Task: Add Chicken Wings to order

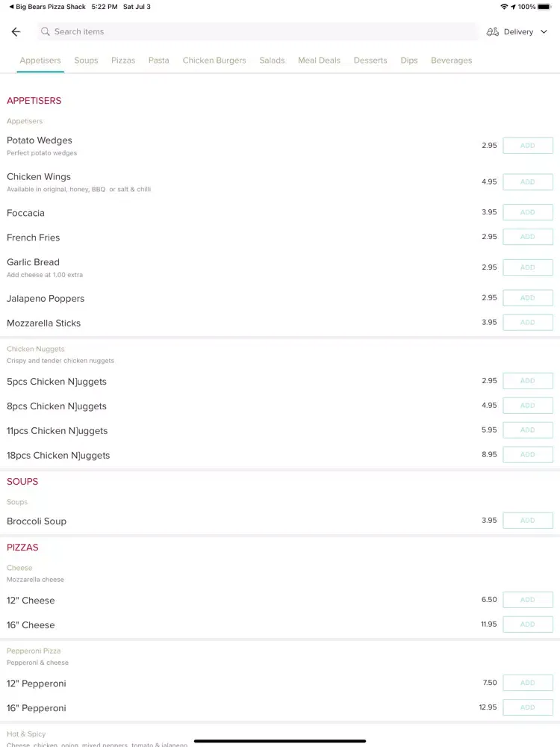Action: coord(528,182)
